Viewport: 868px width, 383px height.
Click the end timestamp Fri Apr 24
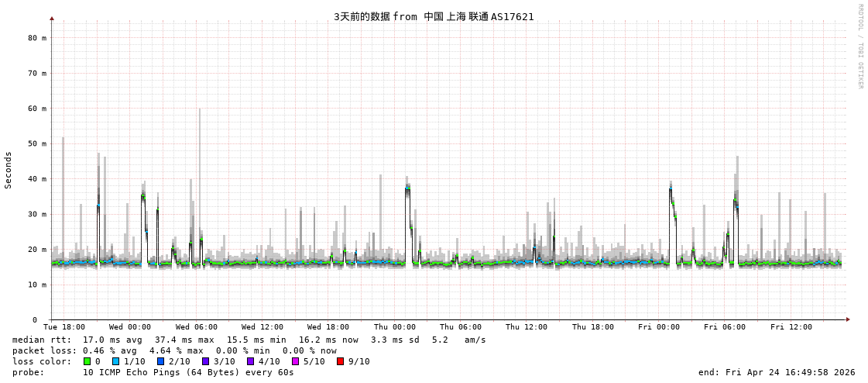pos(777,372)
